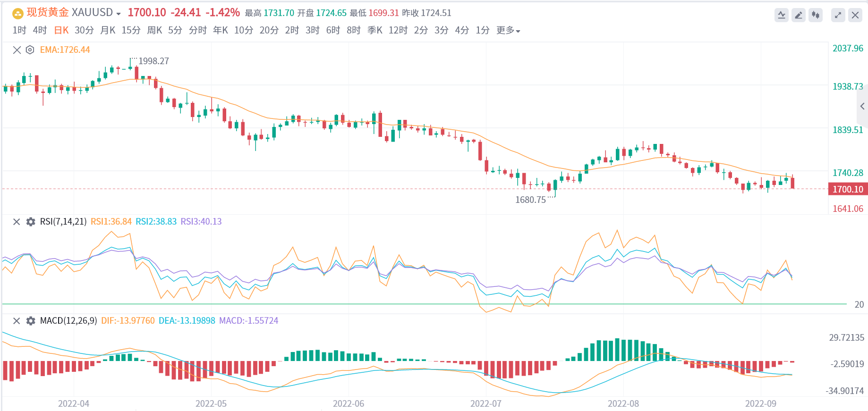Open MACD indicator settings gear

tap(31, 321)
